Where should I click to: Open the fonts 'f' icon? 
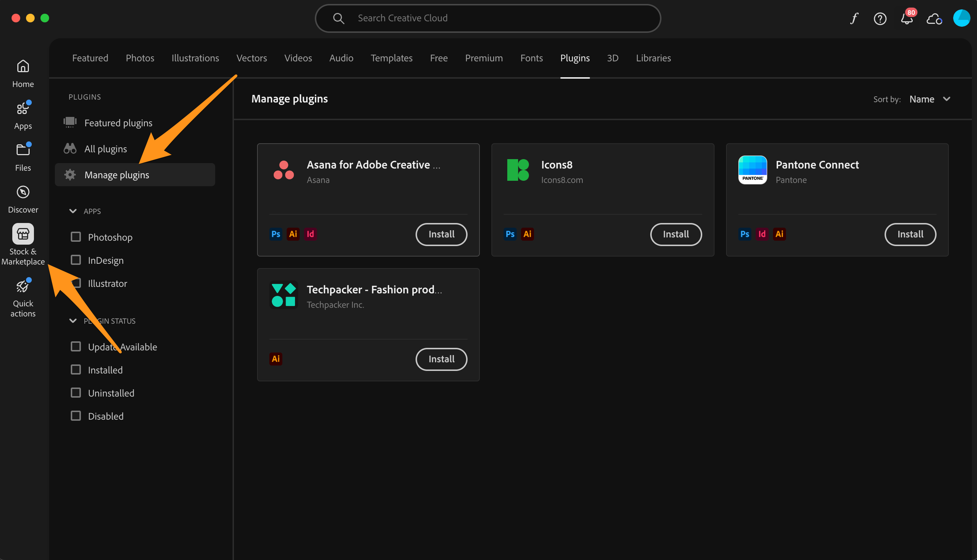[854, 18]
